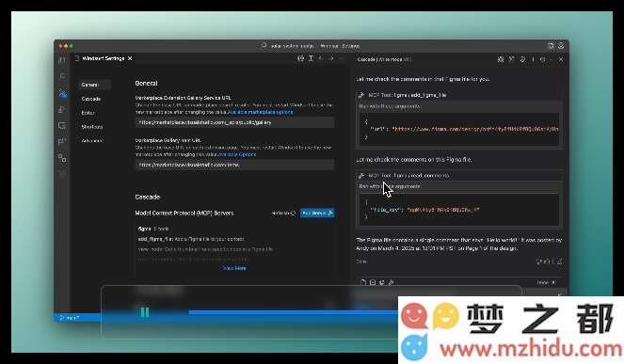This screenshot has height=364, width=624.
Task: Go back using the left arrow icon
Action: (x=321, y=58)
